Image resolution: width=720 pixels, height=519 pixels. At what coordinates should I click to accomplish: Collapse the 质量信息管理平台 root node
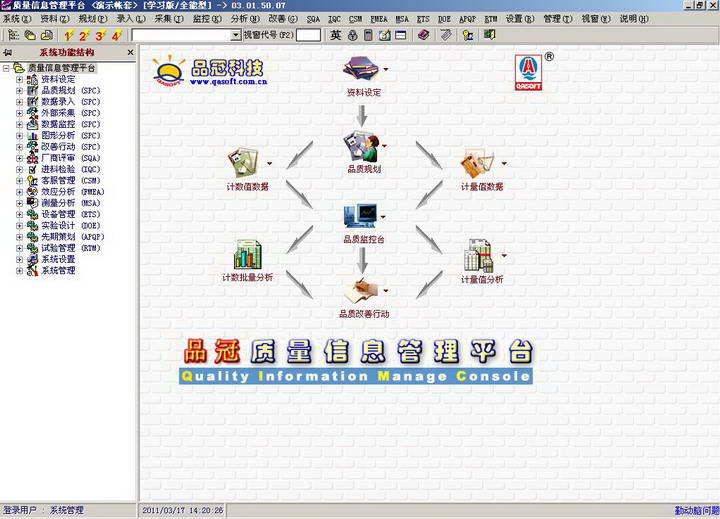click(6, 68)
